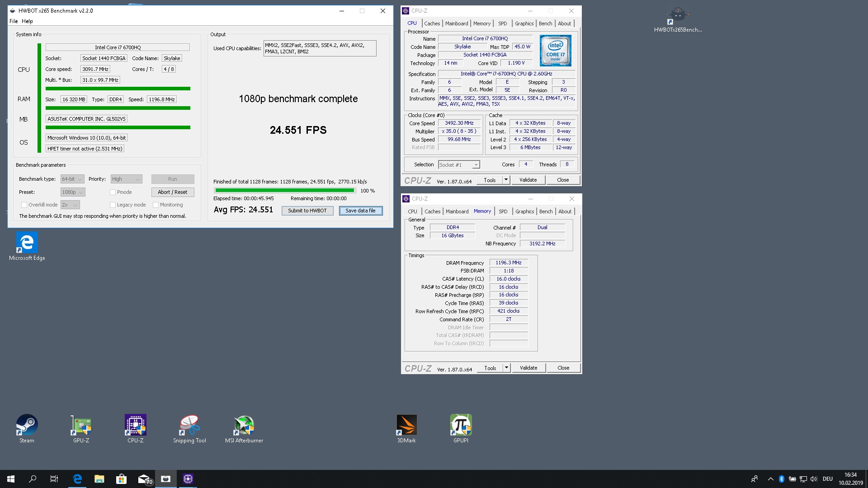Open Bluetooth tray icon
Screen dimensions: 868x488
[782, 479]
